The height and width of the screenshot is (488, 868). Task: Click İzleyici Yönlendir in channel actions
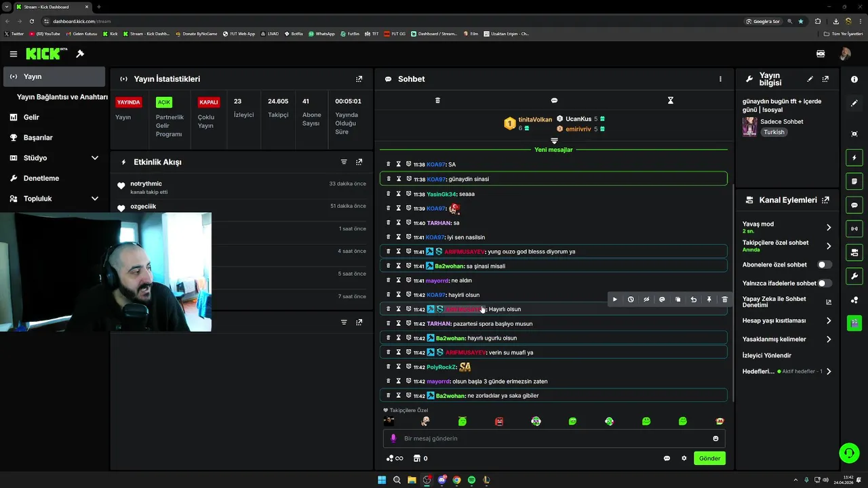[x=767, y=355]
